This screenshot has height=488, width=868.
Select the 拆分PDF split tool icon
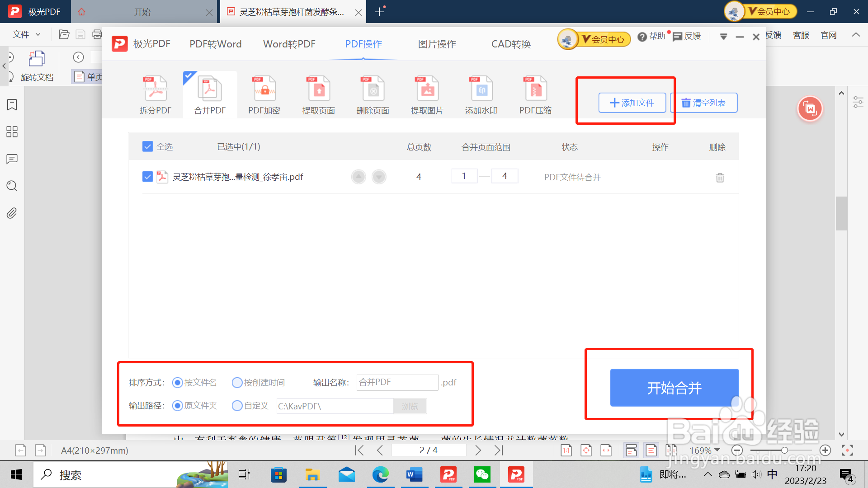coord(156,89)
